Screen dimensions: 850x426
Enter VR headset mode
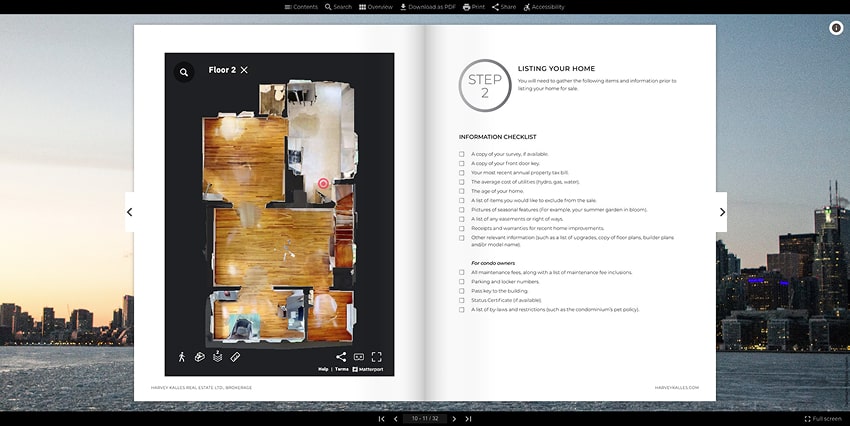[359, 357]
